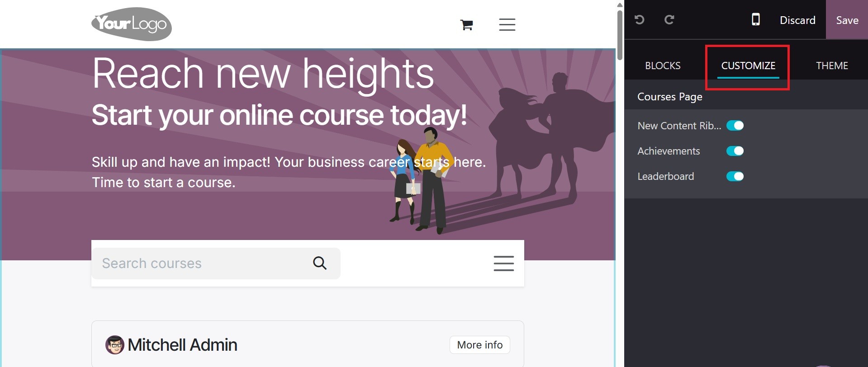Click the redo arrow icon
Image resolution: width=868 pixels, height=367 pixels.
pyautogui.click(x=669, y=19)
